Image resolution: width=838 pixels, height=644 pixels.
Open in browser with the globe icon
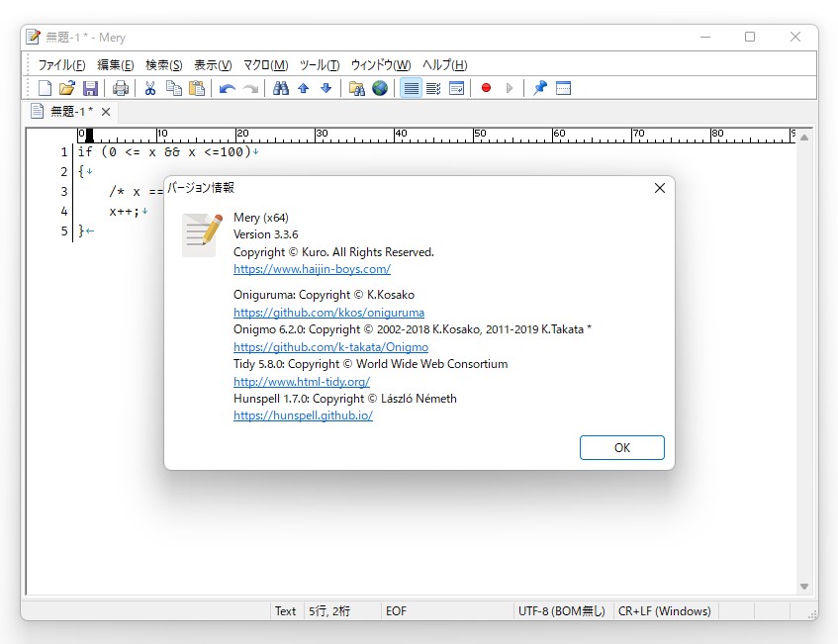(x=380, y=88)
